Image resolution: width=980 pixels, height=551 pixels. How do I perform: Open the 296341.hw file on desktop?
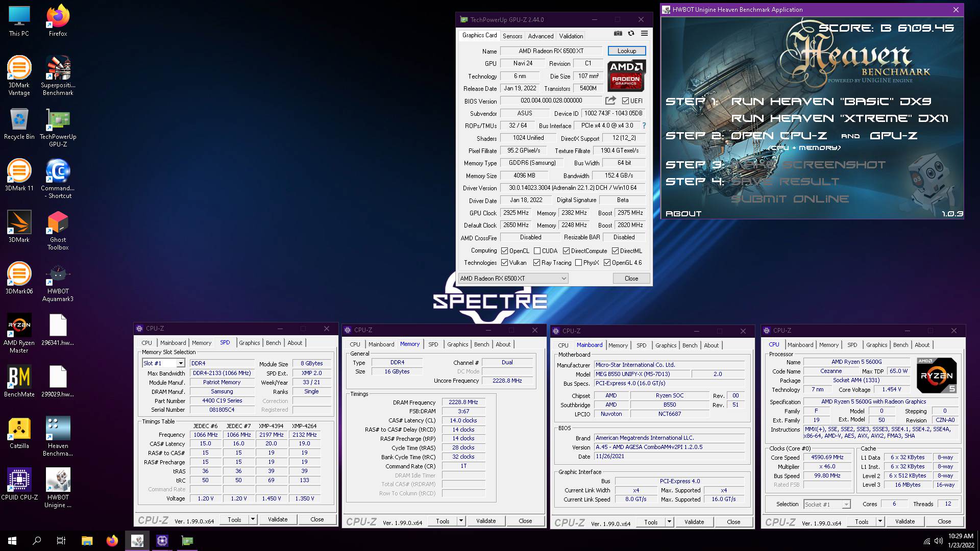coord(58,331)
